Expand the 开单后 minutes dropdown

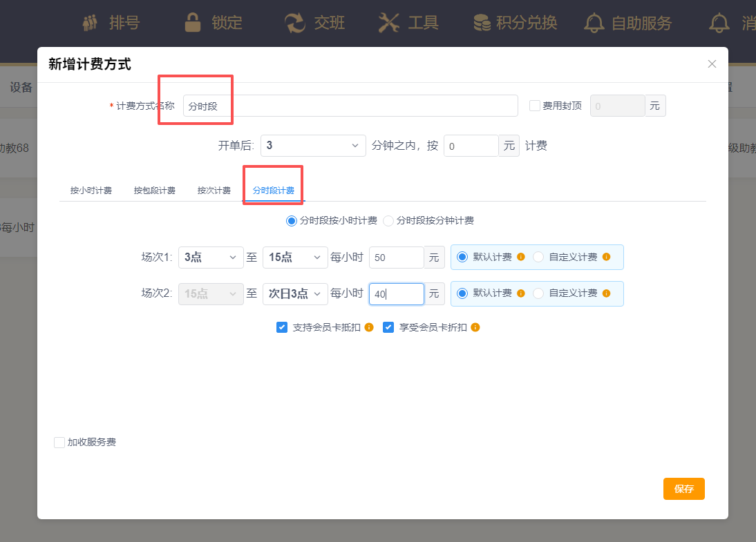tap(313, 146)
